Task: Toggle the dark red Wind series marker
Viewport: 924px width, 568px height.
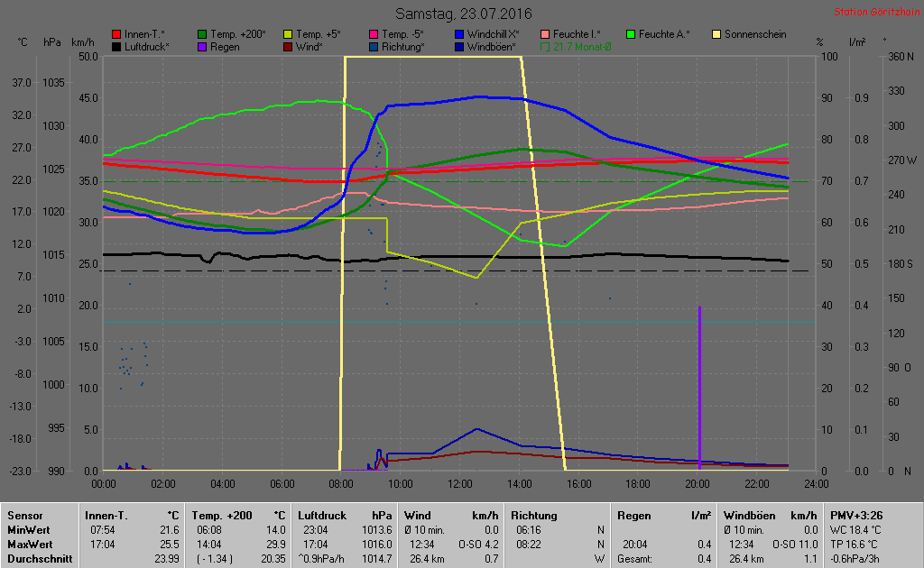Action: point(288,46)
